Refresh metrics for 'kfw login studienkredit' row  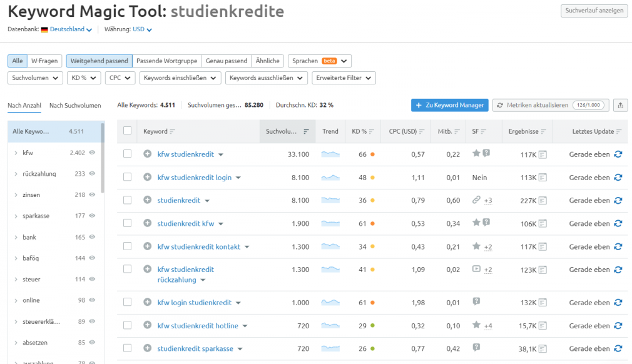[618, 302]
